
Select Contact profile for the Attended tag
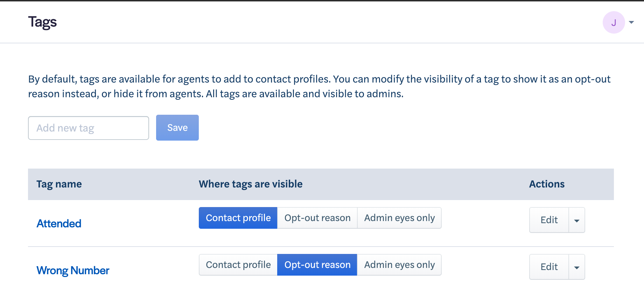click(x=238, y=218)
